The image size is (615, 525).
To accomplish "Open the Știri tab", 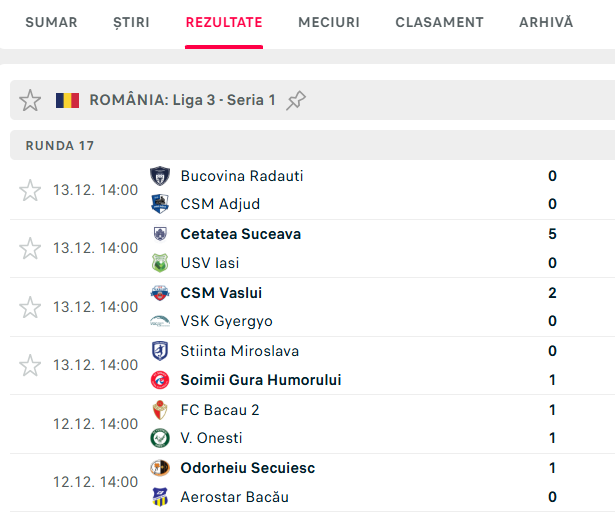I will point(131,22).
